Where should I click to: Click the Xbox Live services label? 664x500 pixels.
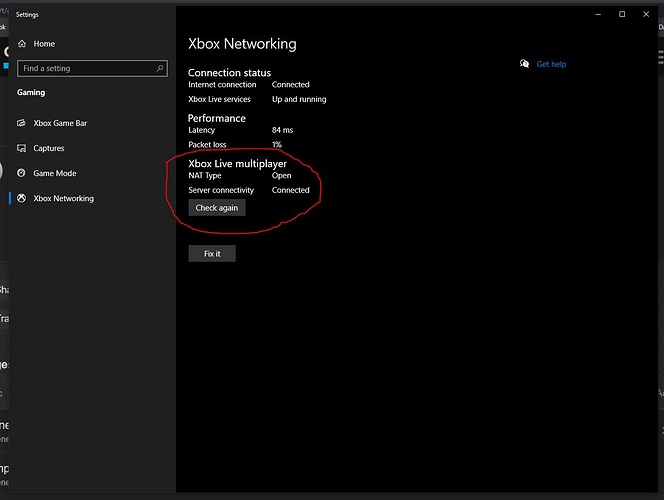coord(219,99)
